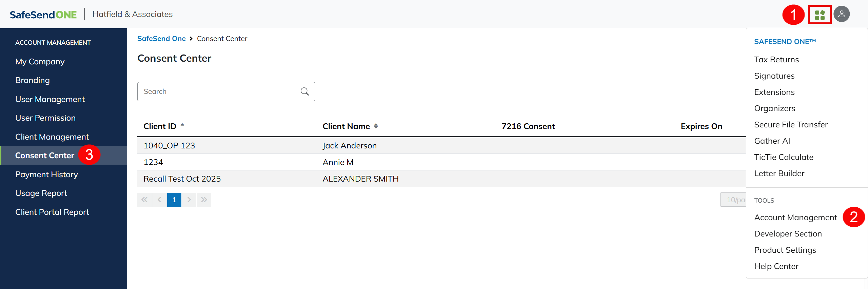
Task: Select page 1 pagination button
Action: click(174, 200)
